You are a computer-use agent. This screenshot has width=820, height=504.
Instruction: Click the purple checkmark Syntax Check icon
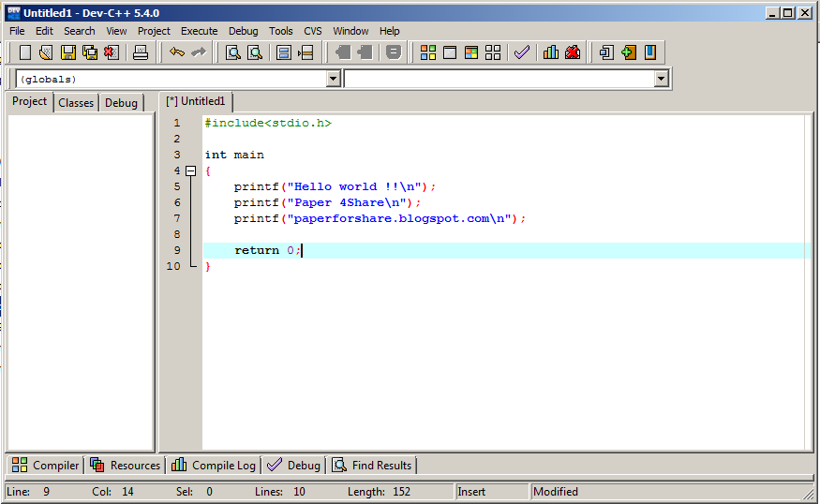tap(522, 52)
